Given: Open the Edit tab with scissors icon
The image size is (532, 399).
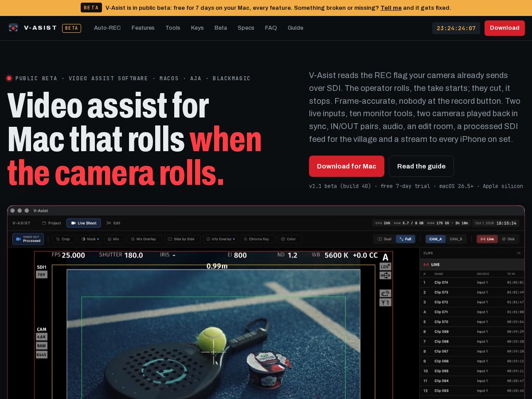Looking at the screenshot, I should click(113, 223).
